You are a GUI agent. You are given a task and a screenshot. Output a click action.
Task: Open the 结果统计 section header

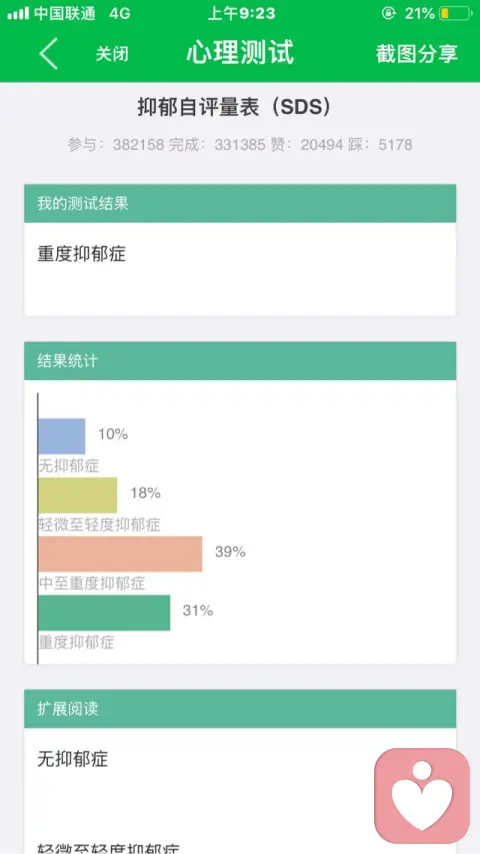pos(240,361)
